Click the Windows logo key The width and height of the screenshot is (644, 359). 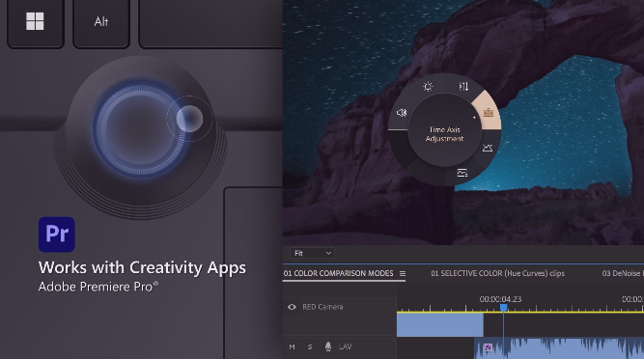tap(35, 21)
